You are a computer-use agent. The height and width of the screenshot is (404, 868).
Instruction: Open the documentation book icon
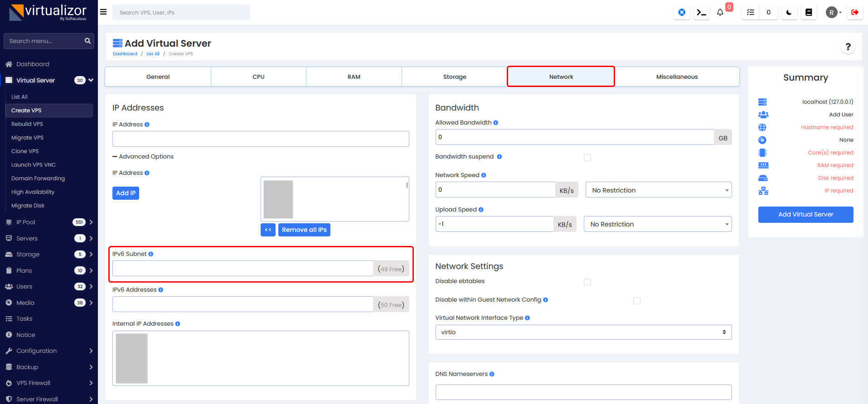(808, 13)
